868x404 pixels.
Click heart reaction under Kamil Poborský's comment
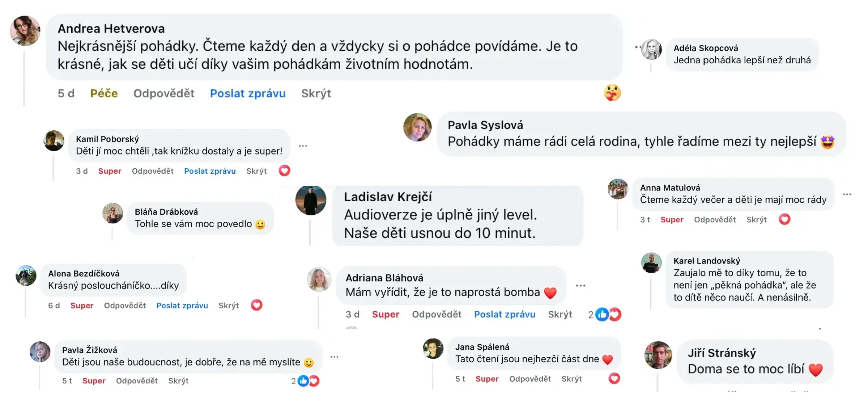pos(284,171)
